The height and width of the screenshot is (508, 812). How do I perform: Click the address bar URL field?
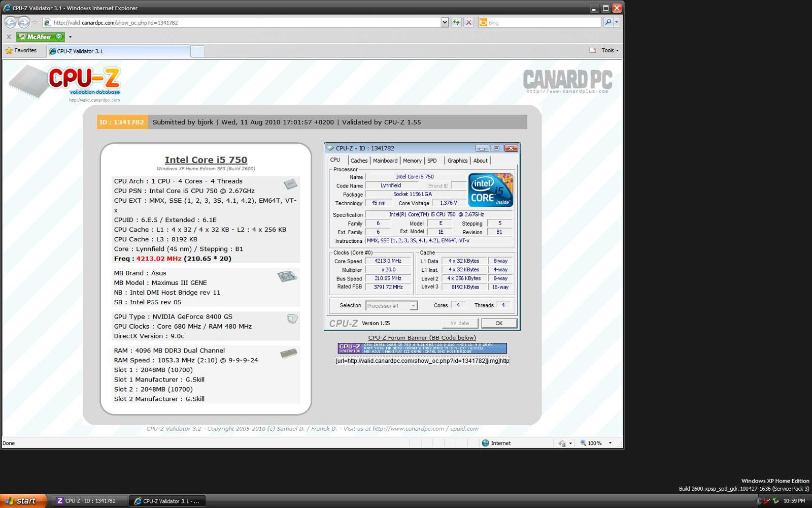pos(242,22)
